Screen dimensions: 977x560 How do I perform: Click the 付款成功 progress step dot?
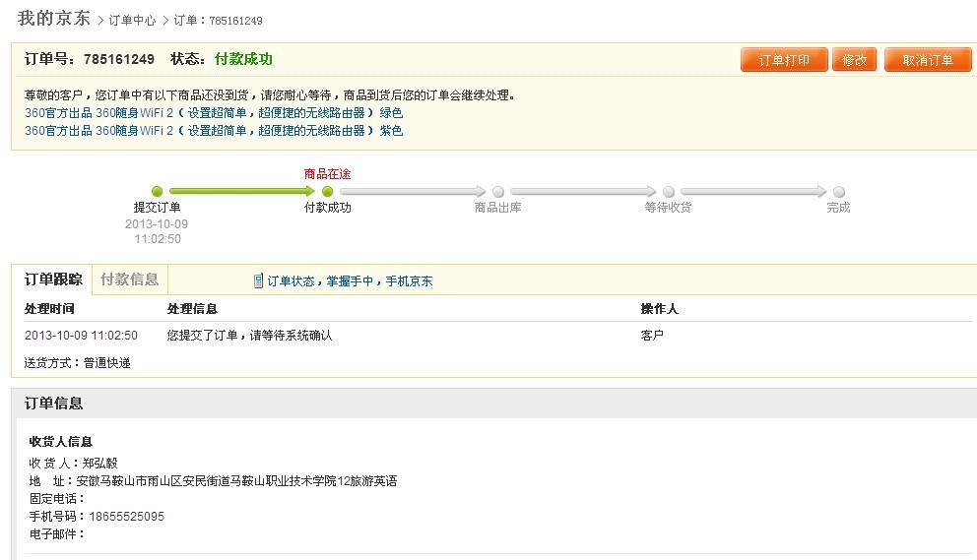click(328, 191)
